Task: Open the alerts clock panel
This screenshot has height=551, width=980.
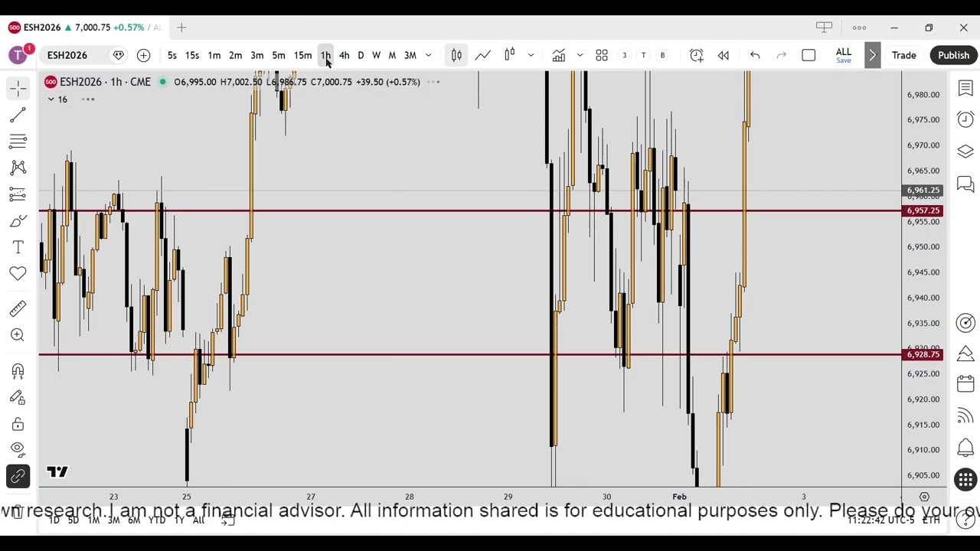Action: click(965, 119)
